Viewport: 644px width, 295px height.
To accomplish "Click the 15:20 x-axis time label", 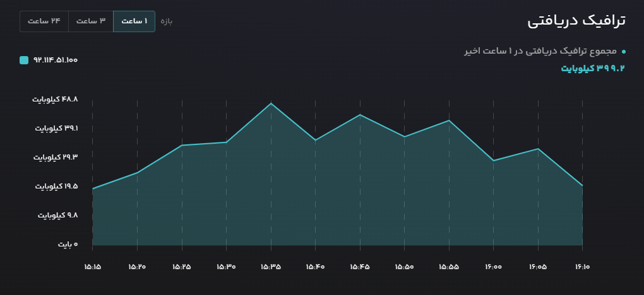I will point(137,267).
